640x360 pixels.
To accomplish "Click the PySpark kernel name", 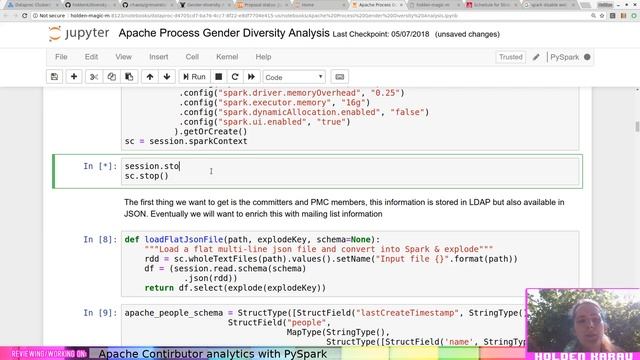I will pos(564,57).
